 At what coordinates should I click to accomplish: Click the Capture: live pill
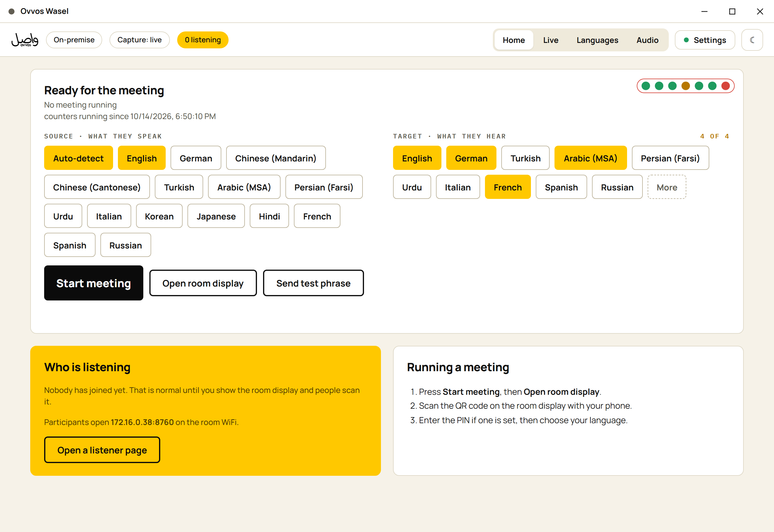[139, 40]
